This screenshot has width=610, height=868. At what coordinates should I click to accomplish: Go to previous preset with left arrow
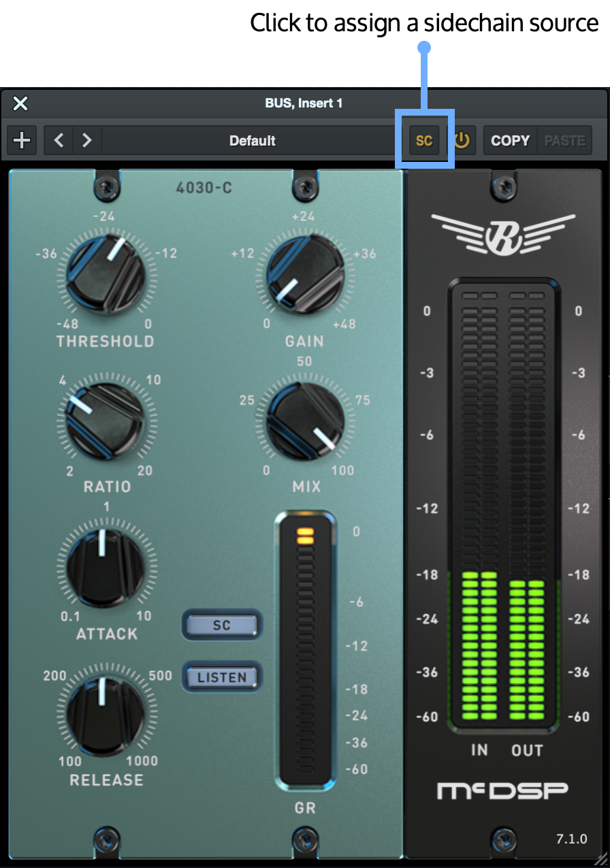pos(59,141)
